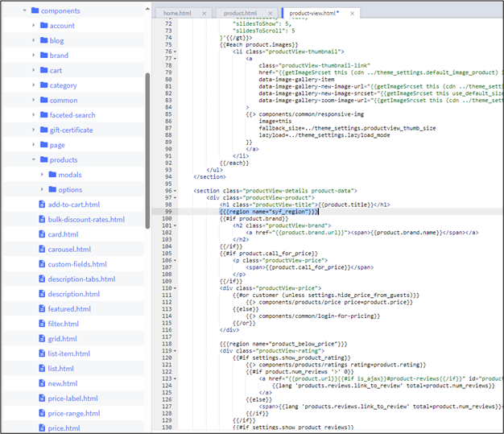Click the grid.html file icon
This screenshot has height=434, width=504.
[x=42, y=339]
